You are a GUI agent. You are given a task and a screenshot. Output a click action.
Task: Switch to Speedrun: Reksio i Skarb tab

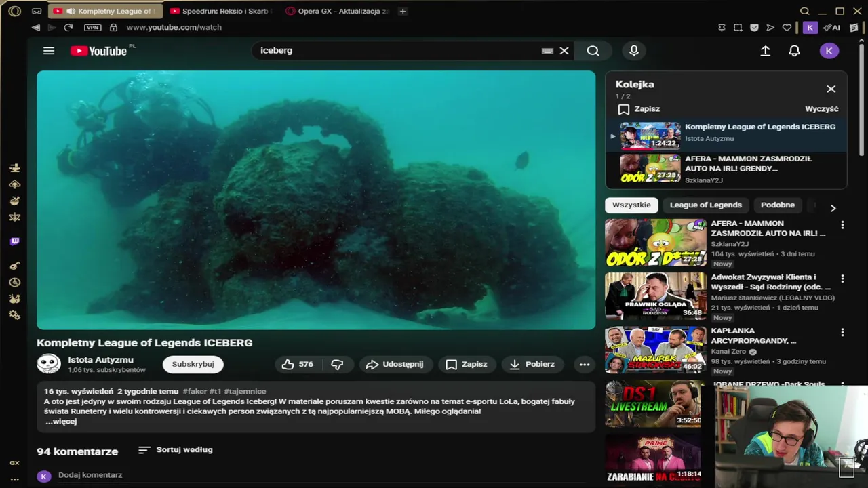(x=220, y=11)
